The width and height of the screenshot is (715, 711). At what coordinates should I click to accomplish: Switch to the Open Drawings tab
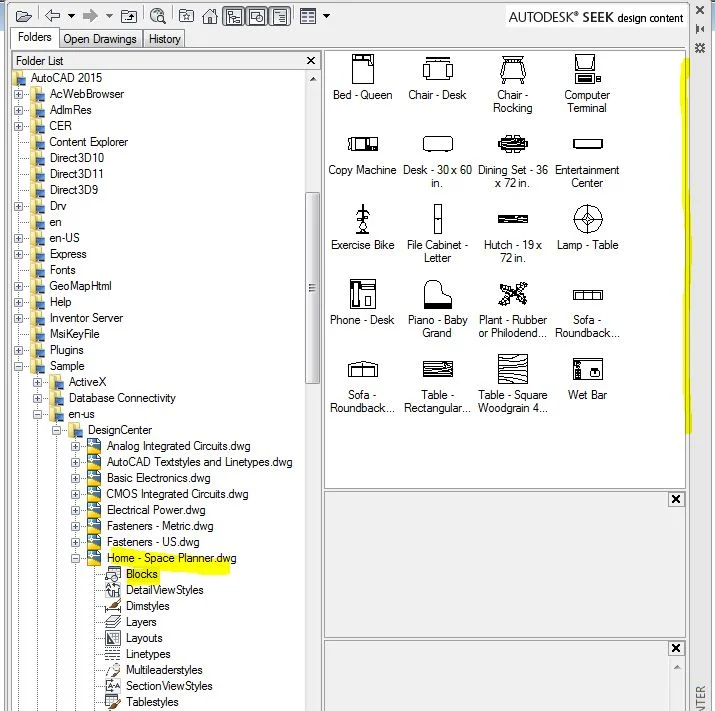point(100,39)
